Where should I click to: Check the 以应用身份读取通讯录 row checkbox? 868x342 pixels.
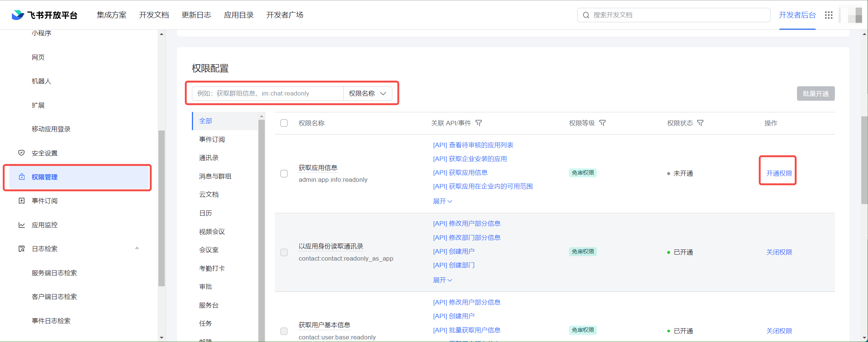click(x=284, y=252)
